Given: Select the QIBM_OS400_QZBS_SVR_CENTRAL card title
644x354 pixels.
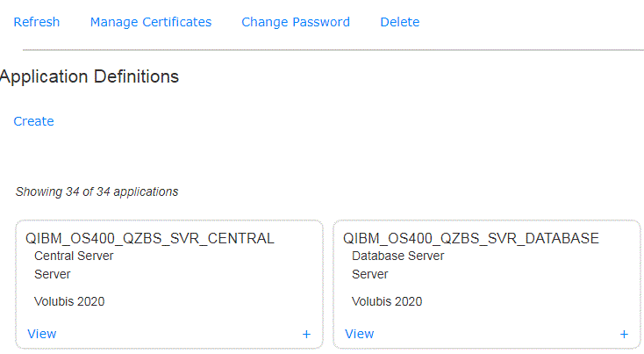Looking at the screenshot, I should (x=150, y=238).
